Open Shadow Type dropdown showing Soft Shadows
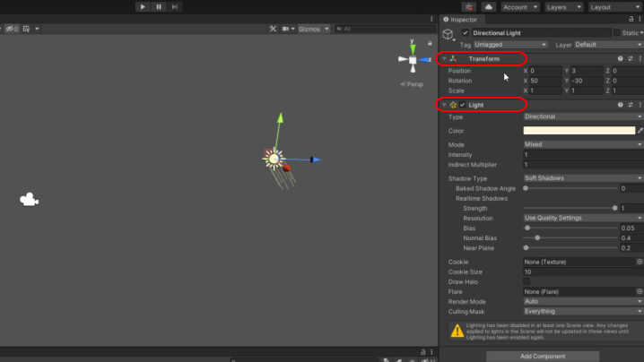Screen dimensions: 644x362 tap(583, 178)
